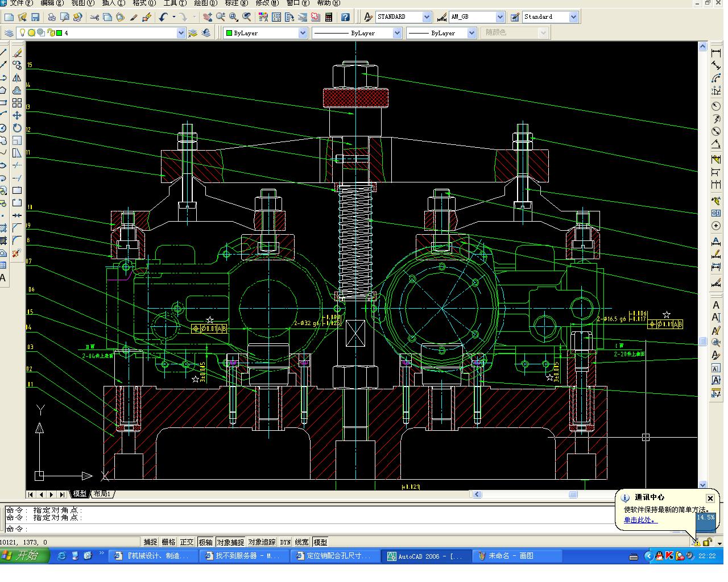Click the Undo arrow icon
The height and width of the screenshot is (582, 728).
(164, 17)
